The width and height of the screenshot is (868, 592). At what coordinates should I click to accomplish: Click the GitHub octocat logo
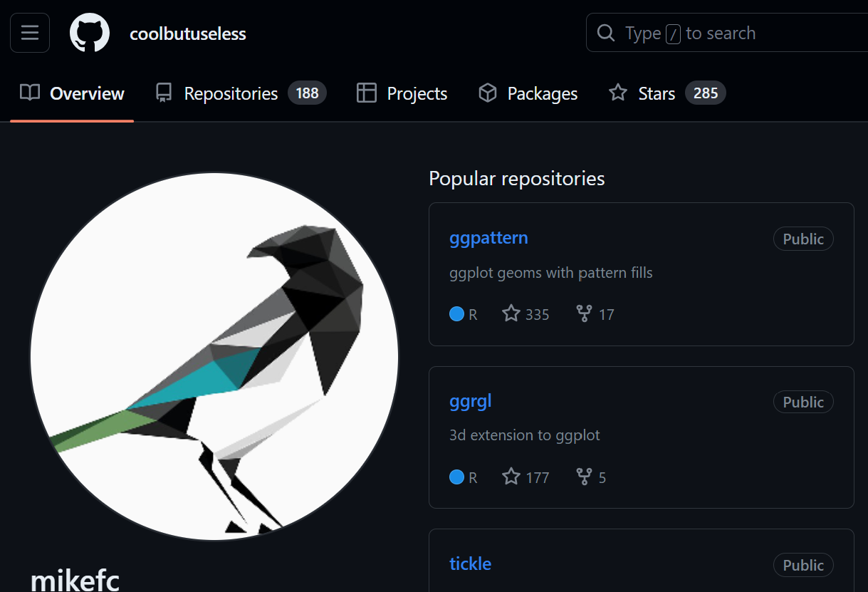tap(90, 33)
